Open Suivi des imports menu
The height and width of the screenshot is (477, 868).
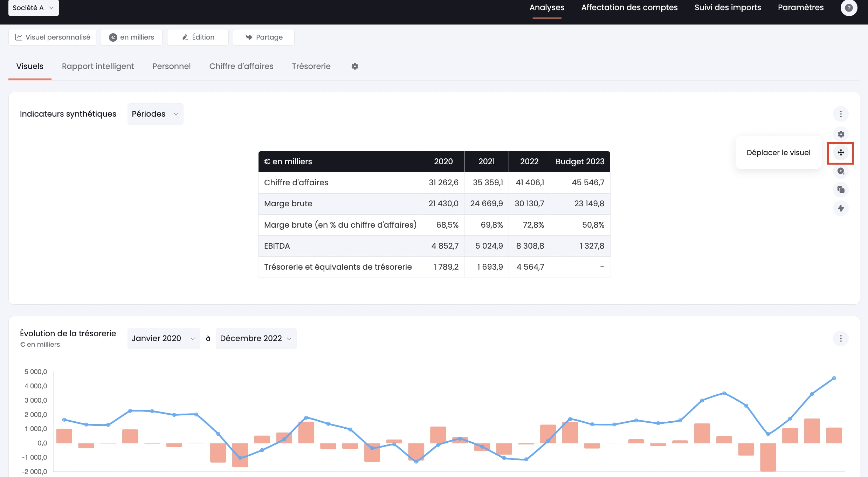(x=728, y=7)
